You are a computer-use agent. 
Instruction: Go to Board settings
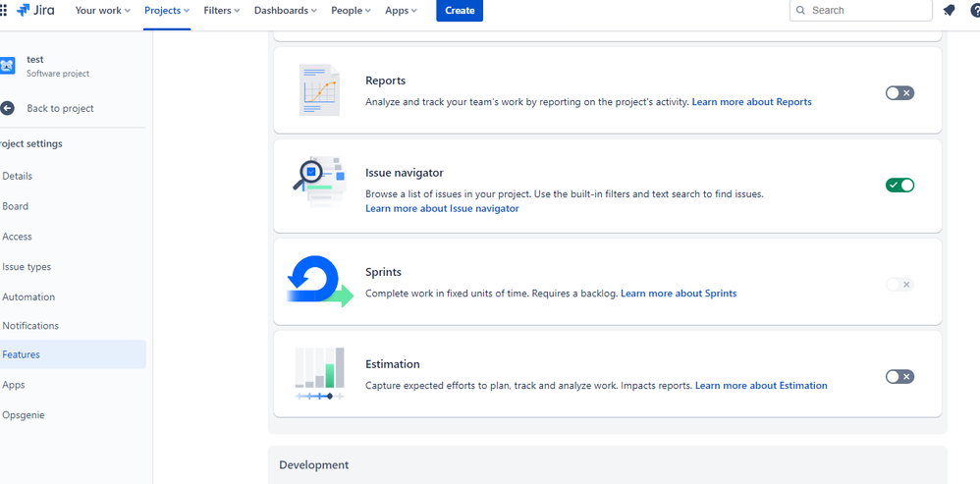click(73, 206)
